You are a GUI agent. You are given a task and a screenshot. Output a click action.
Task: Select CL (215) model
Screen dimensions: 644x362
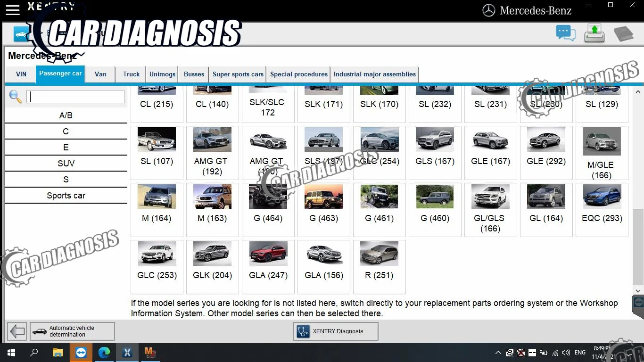tap(157, 104)
